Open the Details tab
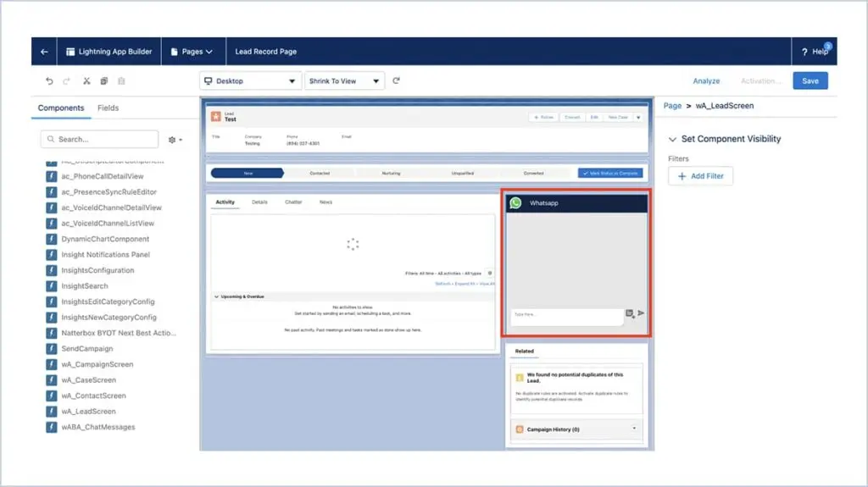868x487 pixels. point(259,202)
